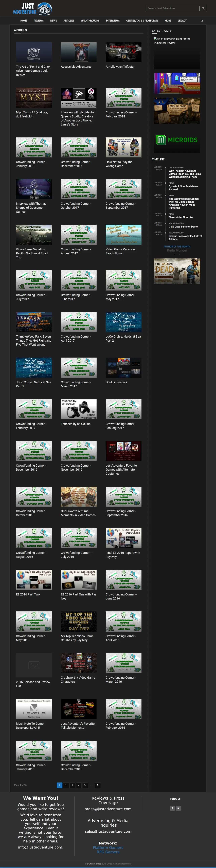Go to next page using the chevron after page 4
The width and height of the screenshot is (216, 868).
[x=85, y=785]
